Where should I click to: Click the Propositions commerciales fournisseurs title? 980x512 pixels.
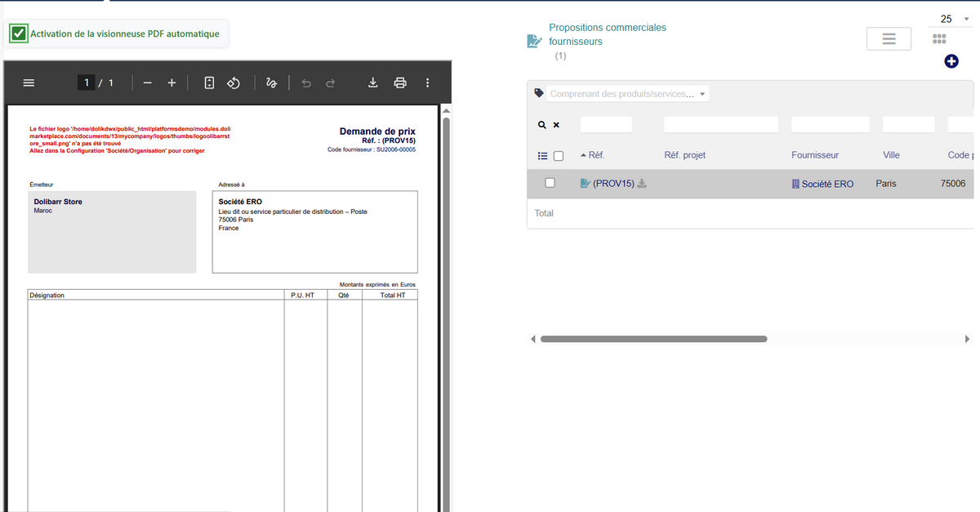click(x=607, y=34)
